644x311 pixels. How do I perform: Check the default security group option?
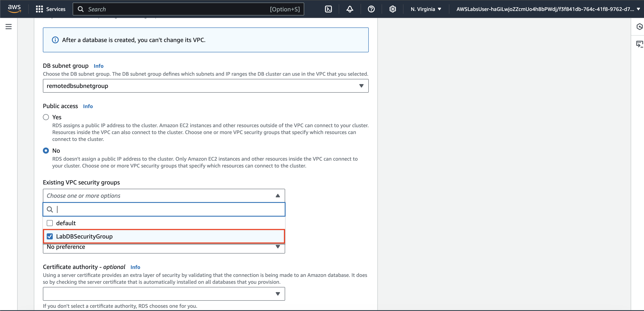(50, 223)
